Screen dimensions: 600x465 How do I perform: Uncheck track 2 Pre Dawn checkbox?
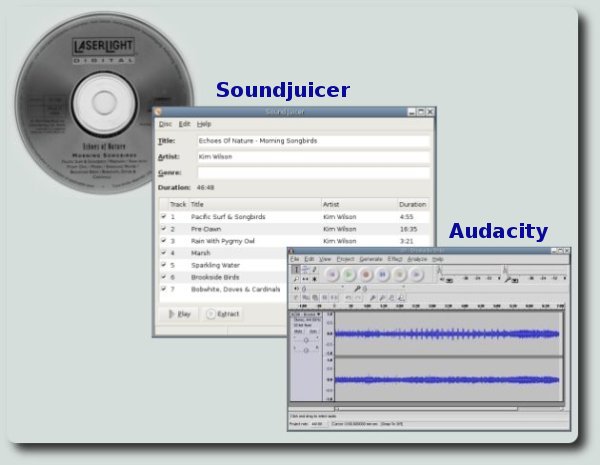tap(164, 229)
